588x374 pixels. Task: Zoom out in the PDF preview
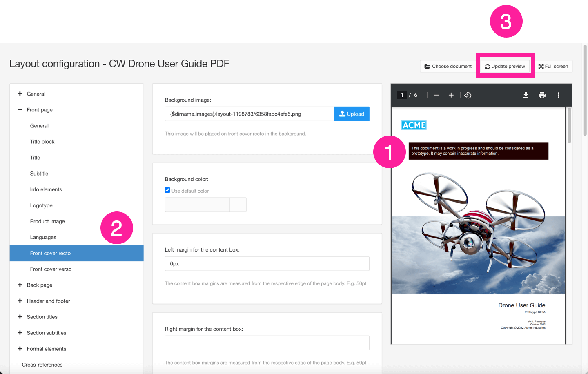(436, 95)
